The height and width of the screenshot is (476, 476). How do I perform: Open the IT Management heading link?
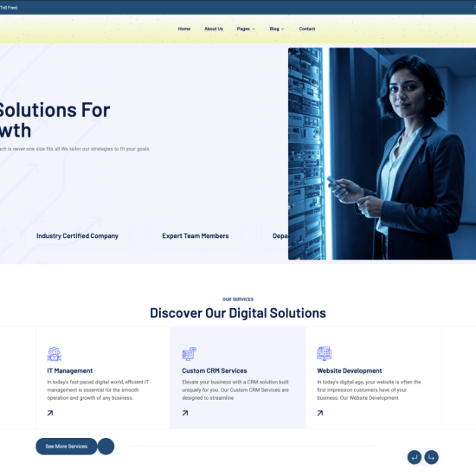[70, 370]
